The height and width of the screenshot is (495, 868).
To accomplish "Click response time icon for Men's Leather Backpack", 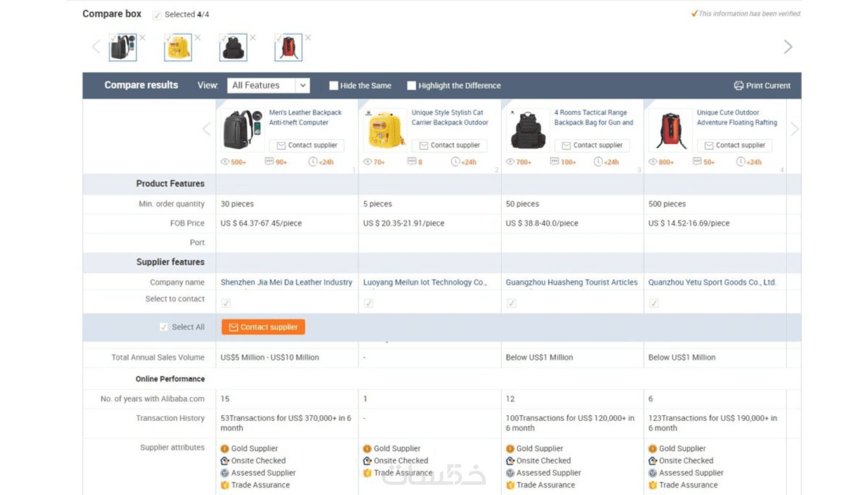I will tap(312, 162).
